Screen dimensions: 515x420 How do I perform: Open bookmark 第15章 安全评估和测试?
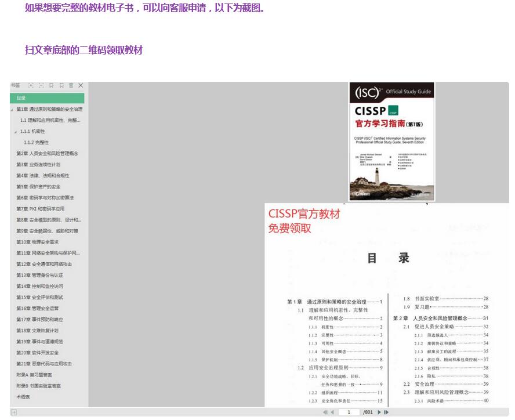40,298
